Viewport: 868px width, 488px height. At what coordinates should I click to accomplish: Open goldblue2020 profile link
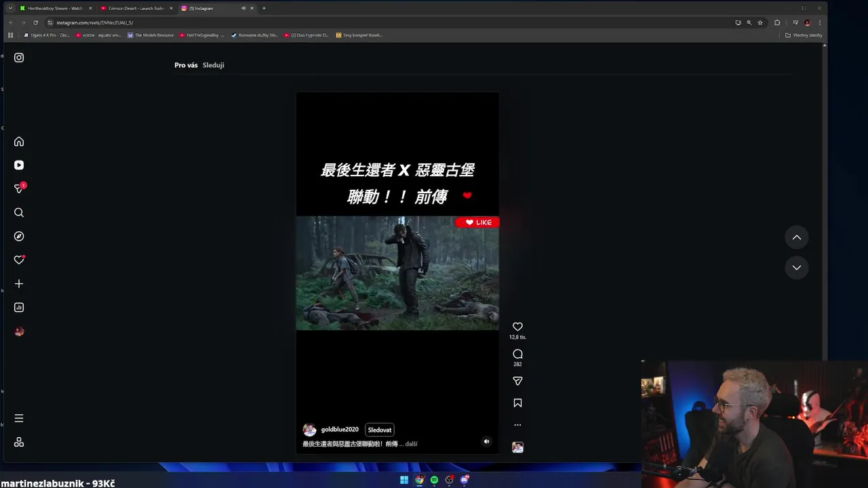click(340, 430)
